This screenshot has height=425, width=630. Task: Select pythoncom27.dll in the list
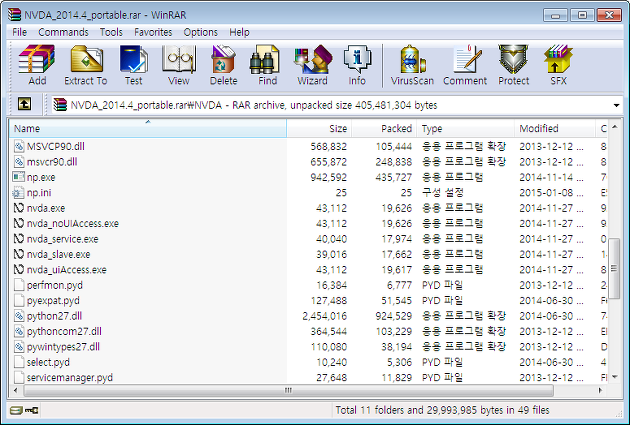(64, 331)
